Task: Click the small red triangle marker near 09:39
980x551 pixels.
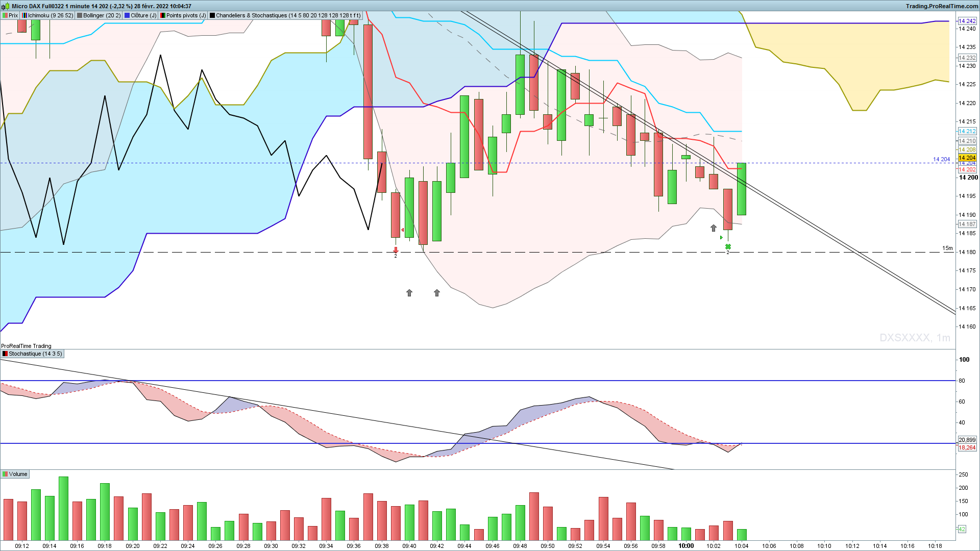Action: click(403, 230)
